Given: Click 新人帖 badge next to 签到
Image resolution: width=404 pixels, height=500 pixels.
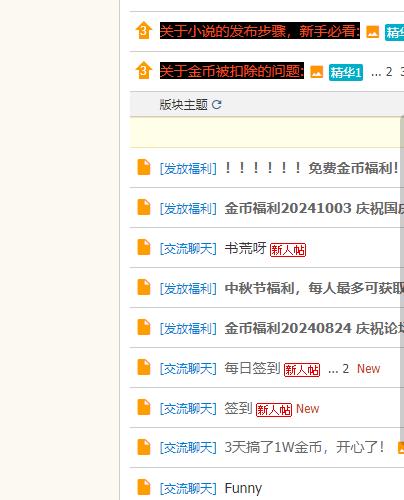Looking at the screenshot, I should [x=274, y=410].
